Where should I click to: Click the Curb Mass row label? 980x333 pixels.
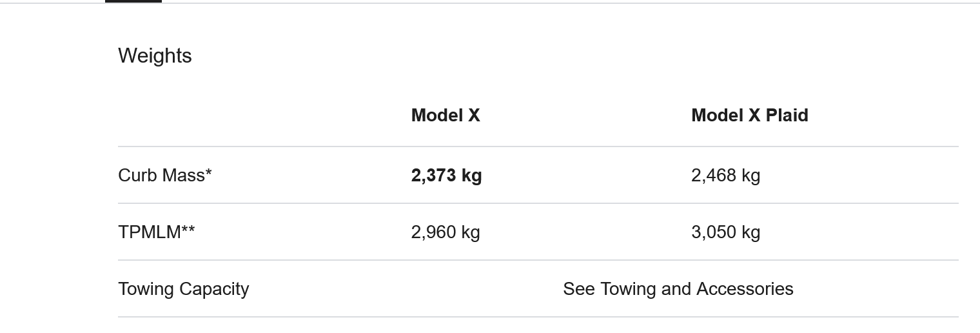click(x=165, y=175)
